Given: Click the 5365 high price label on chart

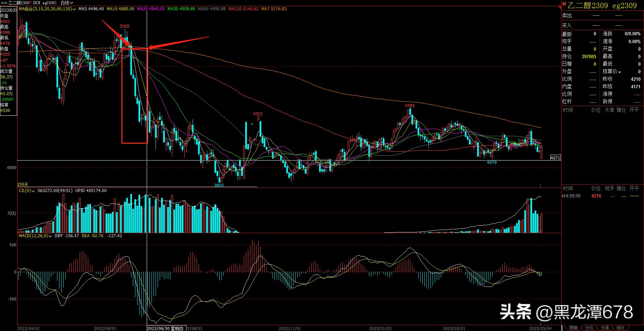Looking at the screenshot, I should coord(124,26).
